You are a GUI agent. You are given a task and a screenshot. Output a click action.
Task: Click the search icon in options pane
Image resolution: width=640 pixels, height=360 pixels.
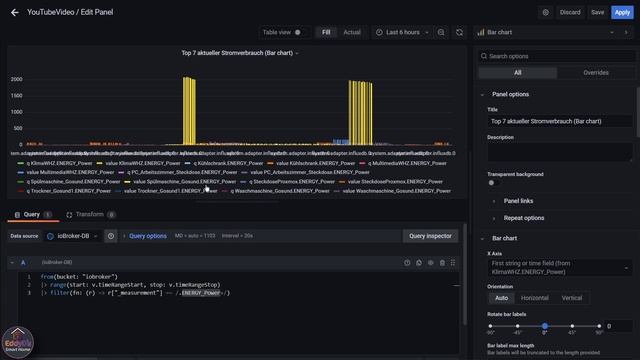point(484,56)
